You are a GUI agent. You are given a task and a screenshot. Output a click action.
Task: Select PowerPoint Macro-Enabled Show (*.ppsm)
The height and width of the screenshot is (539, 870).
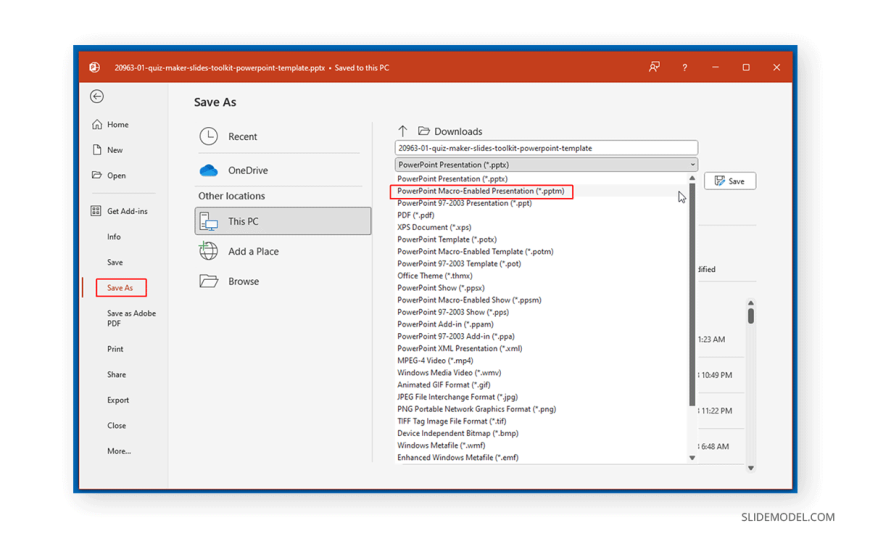tap(469, 300)
